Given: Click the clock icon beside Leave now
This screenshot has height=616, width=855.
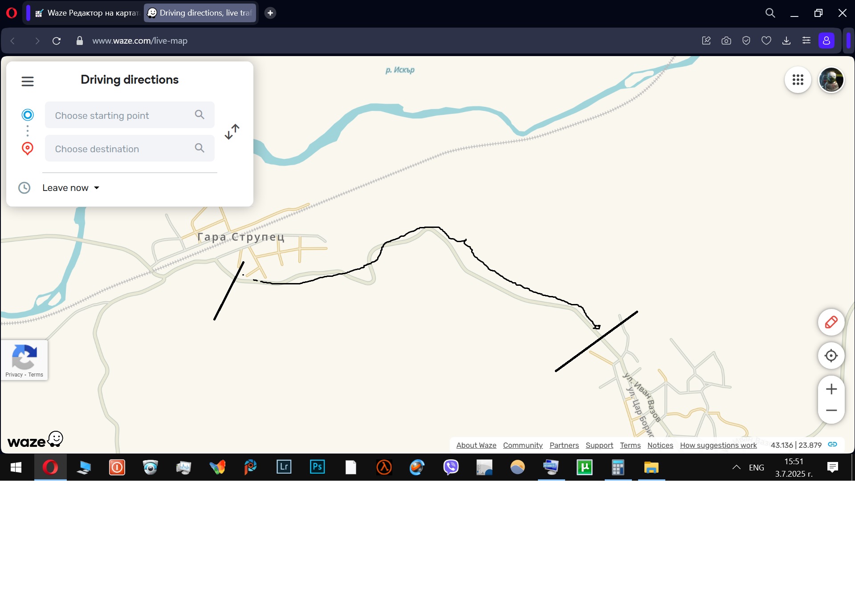Looking at the screenshot, I should (24, 188).
